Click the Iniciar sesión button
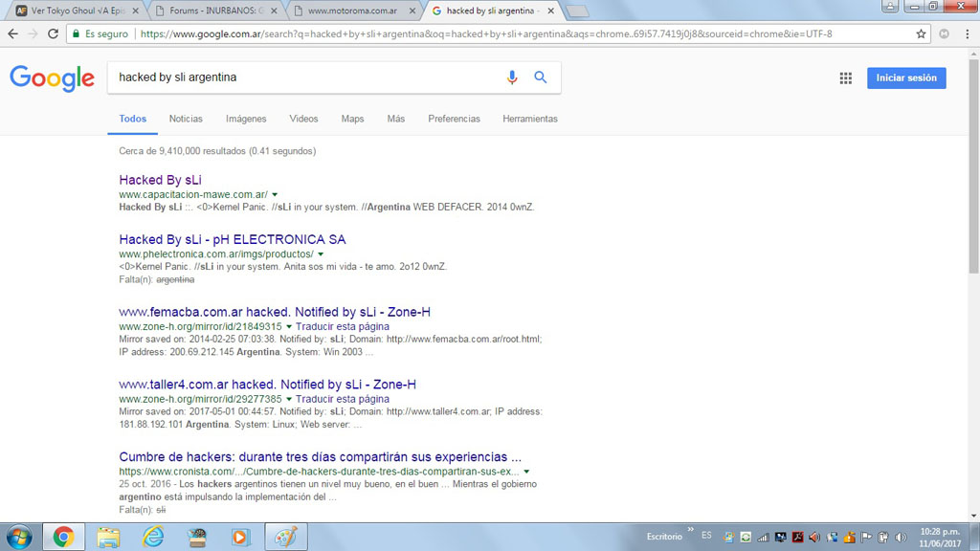The width and height of the screenshot is (980, 551). (x=905, y=77)
